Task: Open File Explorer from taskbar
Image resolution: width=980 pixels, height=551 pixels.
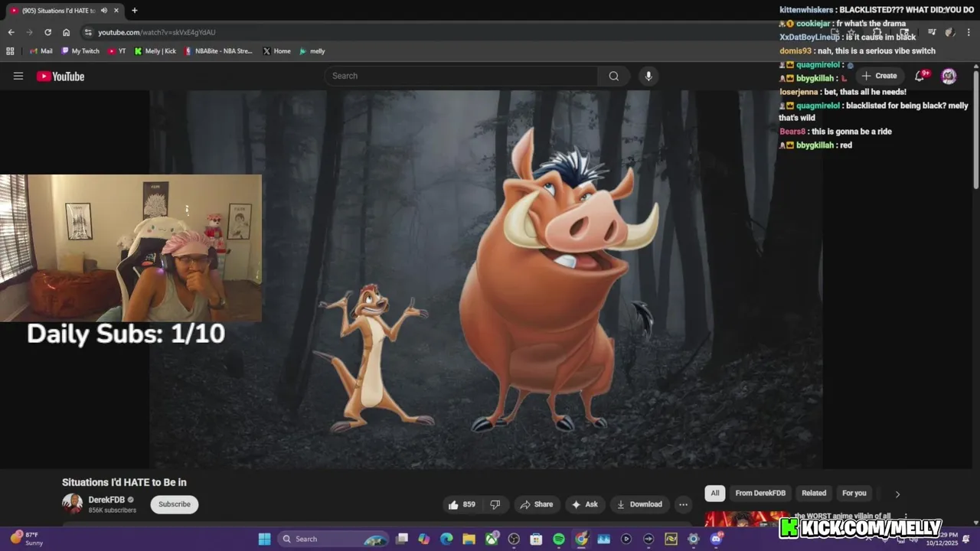Action: (469, 539)
